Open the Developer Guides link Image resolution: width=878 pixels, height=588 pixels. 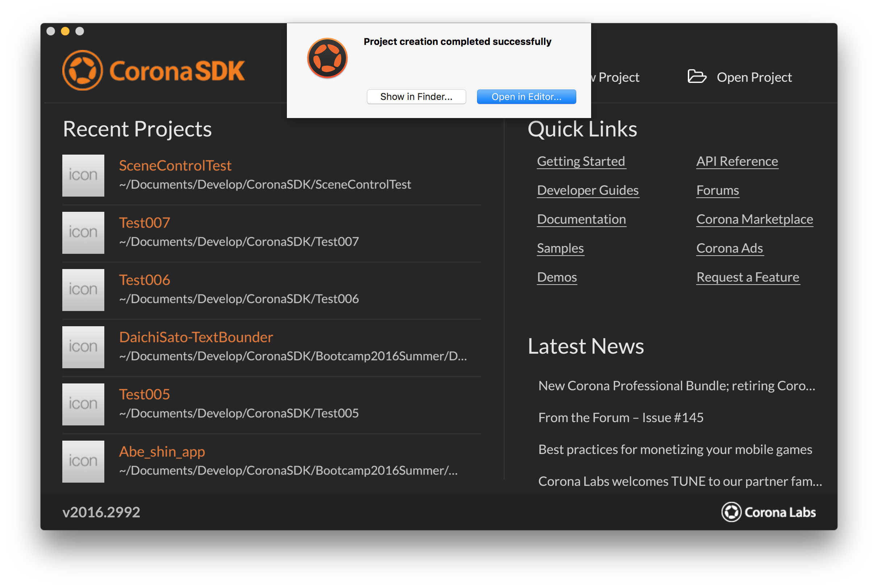(x=588, y=190)
